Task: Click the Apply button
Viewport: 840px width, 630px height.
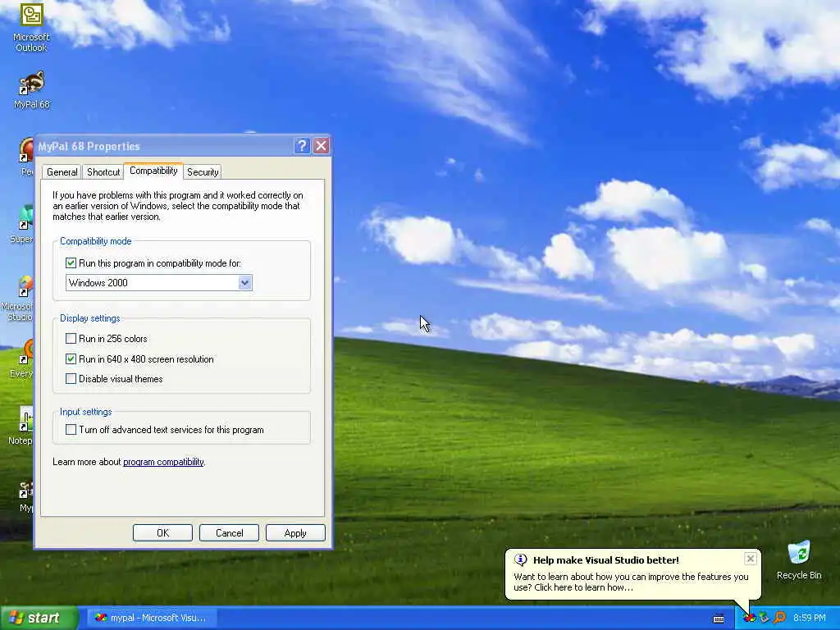Action: click(x=295, y=533)
